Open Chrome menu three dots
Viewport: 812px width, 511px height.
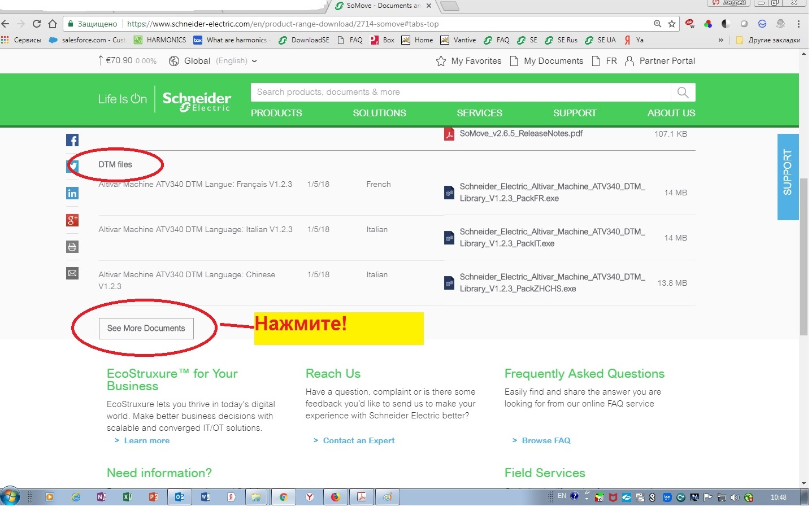(798, 24)
